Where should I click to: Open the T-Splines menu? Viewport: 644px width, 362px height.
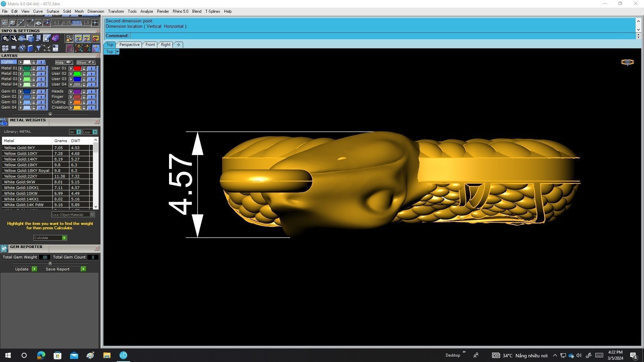point(213,11)
